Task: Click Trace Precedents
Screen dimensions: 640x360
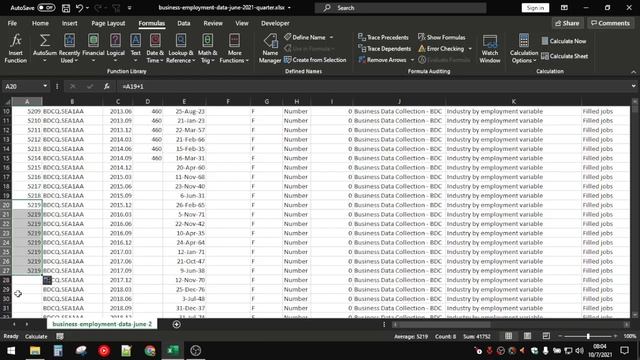Action: click(x=383, y=37)
